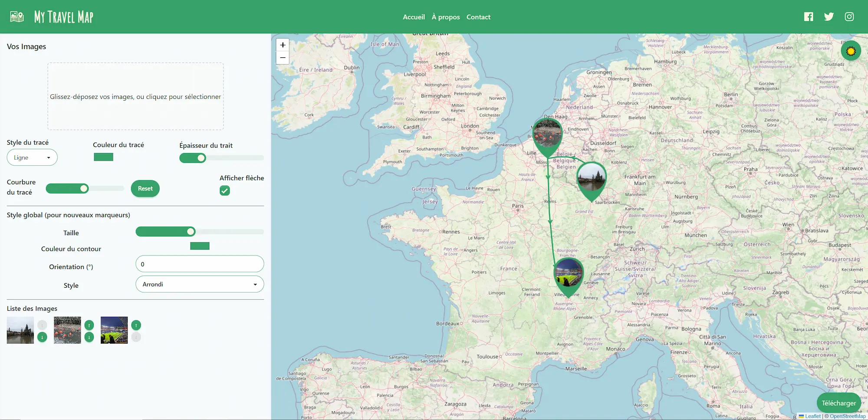Click the Orientation degrees input field
The height and width of the screenshot is (420, 868).
[200, 264]
